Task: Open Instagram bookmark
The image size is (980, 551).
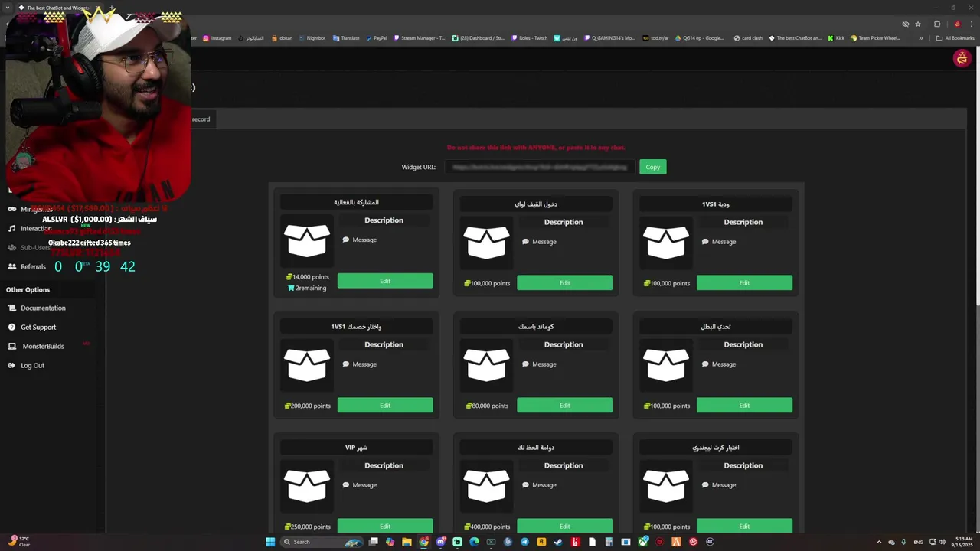Action: click(x=217, y=38)
